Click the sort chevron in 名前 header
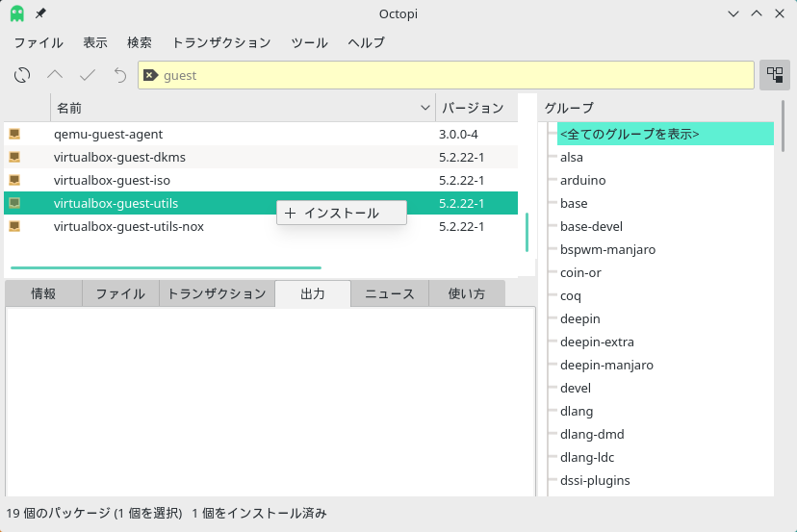 click(425, 108)
